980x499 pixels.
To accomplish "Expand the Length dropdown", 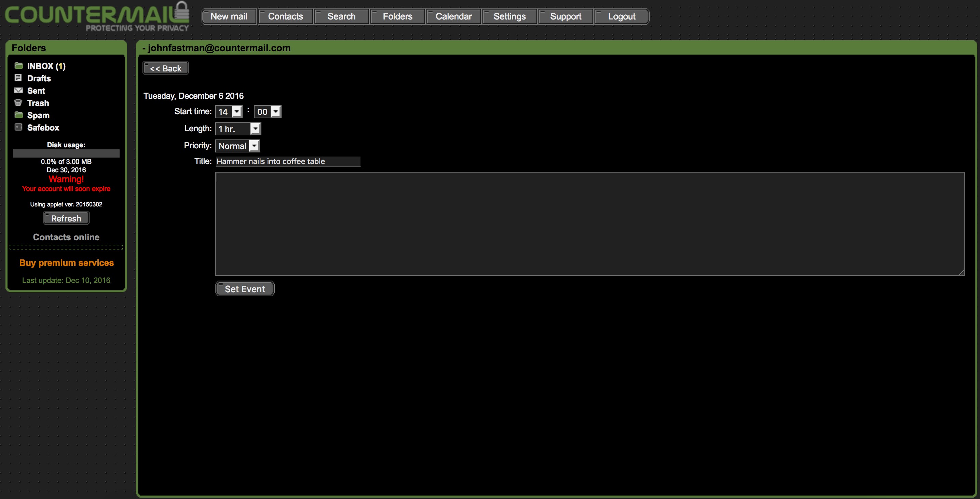I will [238, 129].
